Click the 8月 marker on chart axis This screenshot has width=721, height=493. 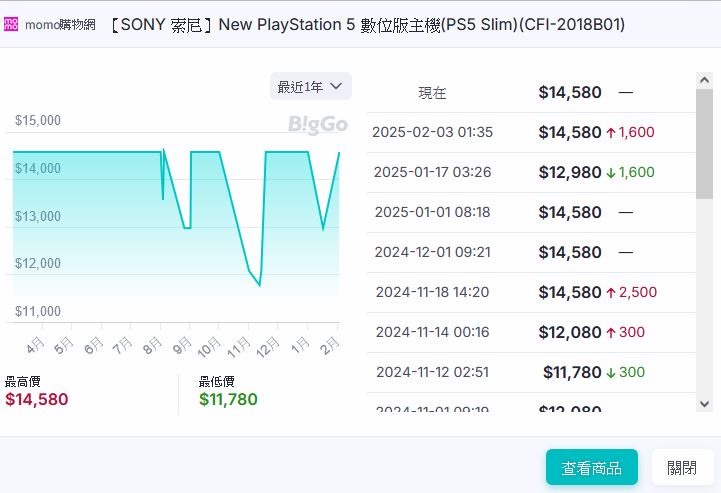[x=152, y=345]
